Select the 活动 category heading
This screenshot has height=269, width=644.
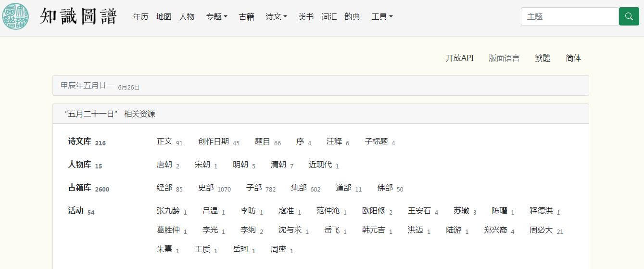tap(76, 211)
